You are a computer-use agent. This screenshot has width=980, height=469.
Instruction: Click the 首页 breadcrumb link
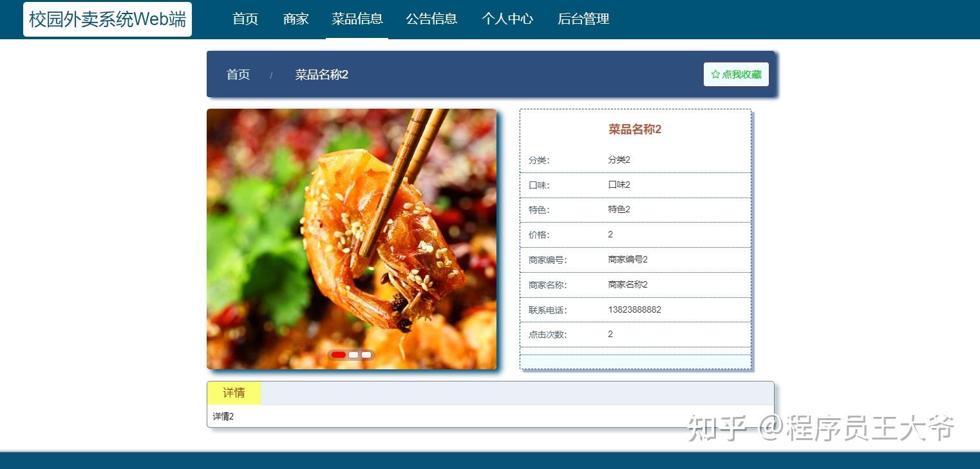tap(238, 75)
